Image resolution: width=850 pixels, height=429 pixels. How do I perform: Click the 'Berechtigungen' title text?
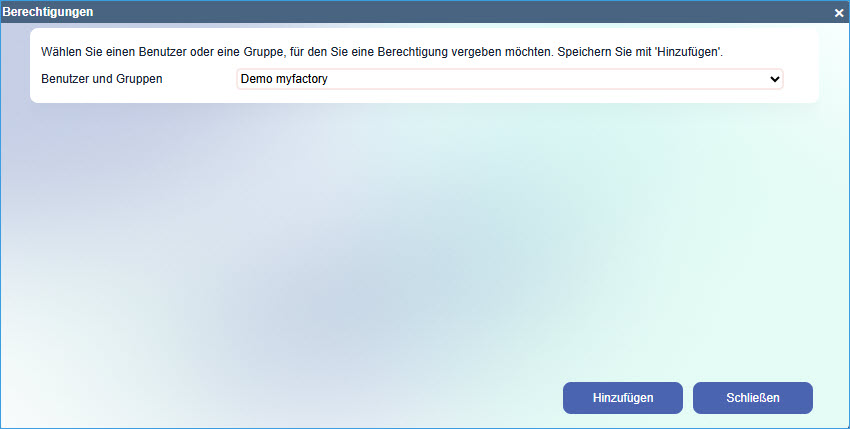coord(48,12)
